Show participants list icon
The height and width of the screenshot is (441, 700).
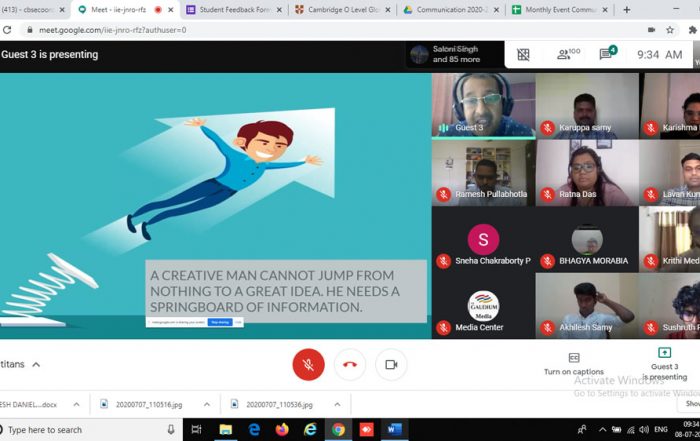(x=568, y=54)
